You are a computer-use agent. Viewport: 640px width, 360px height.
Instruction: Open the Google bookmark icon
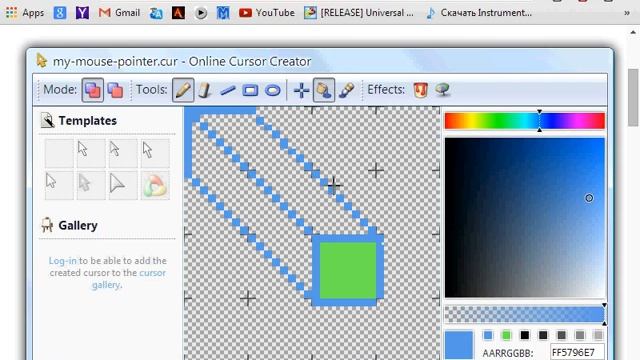click(x=60, y=13)
